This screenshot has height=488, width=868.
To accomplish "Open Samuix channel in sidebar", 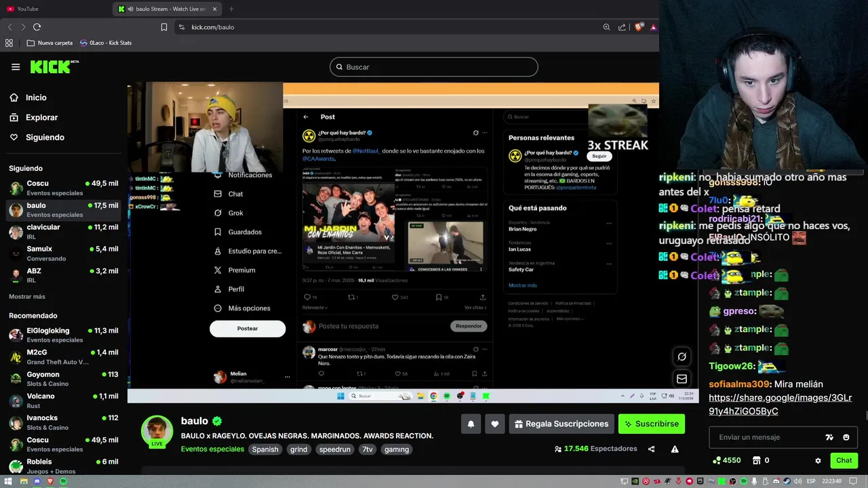I will coord(64,253).
